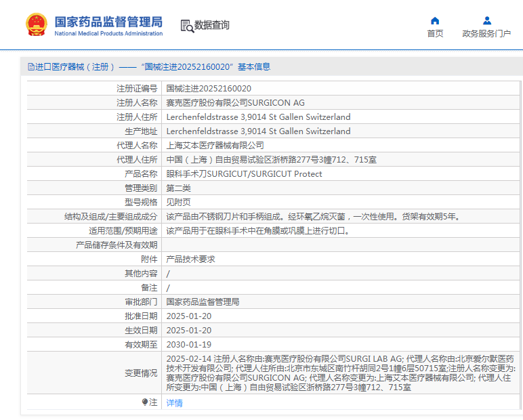Select the registration number 国械注进20252160020 value
The image size is (523, 420).
pos(209,89)
